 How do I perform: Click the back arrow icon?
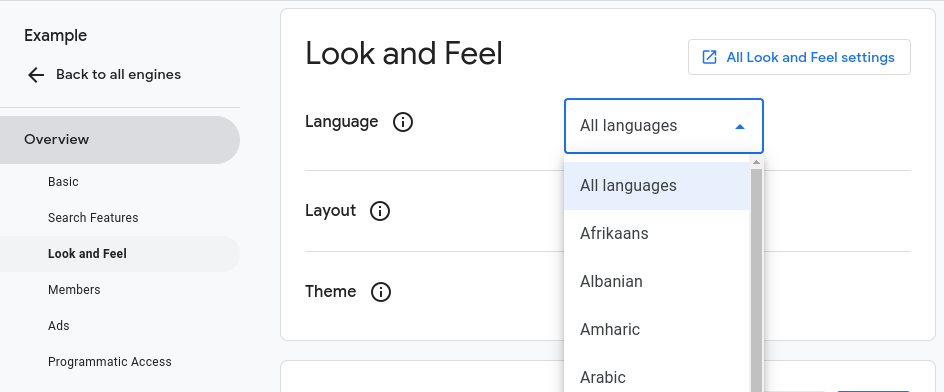(x=36, y=75)
